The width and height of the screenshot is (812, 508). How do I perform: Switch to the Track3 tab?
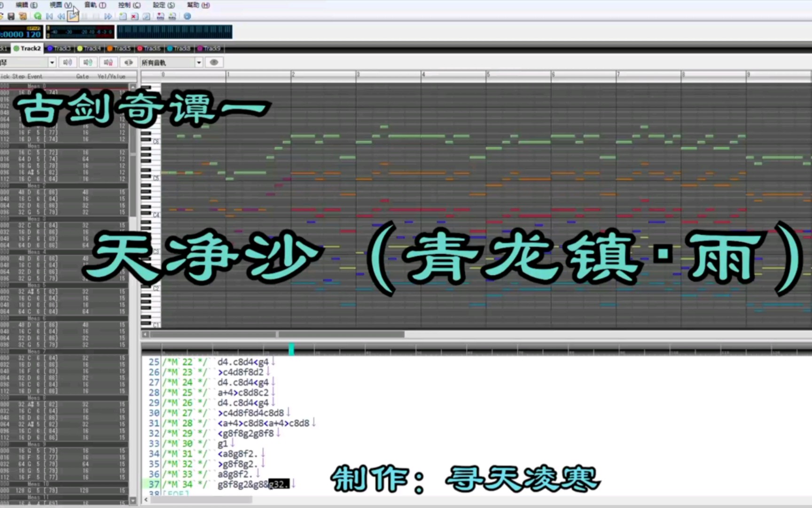(x=59, y=48)
